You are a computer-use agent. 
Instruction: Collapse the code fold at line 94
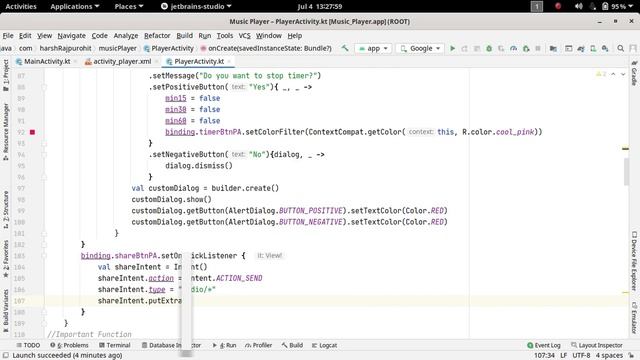[x=44, y=155]
